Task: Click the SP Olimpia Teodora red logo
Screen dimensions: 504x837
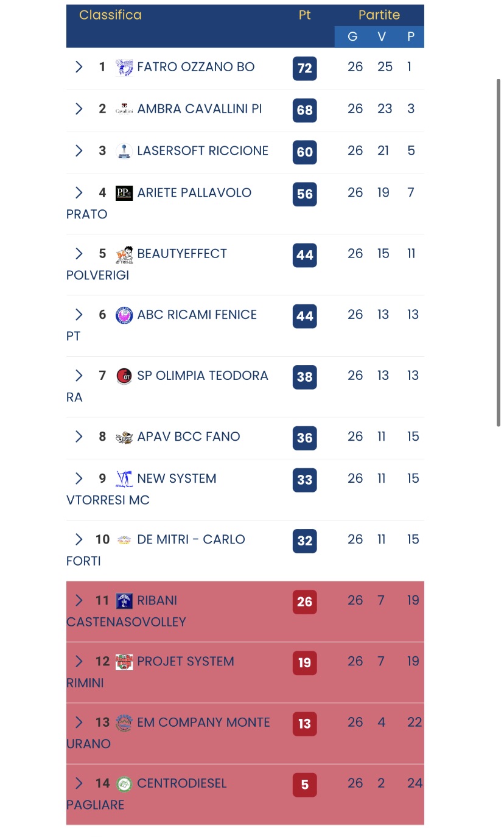Action: tap(124, 376)
